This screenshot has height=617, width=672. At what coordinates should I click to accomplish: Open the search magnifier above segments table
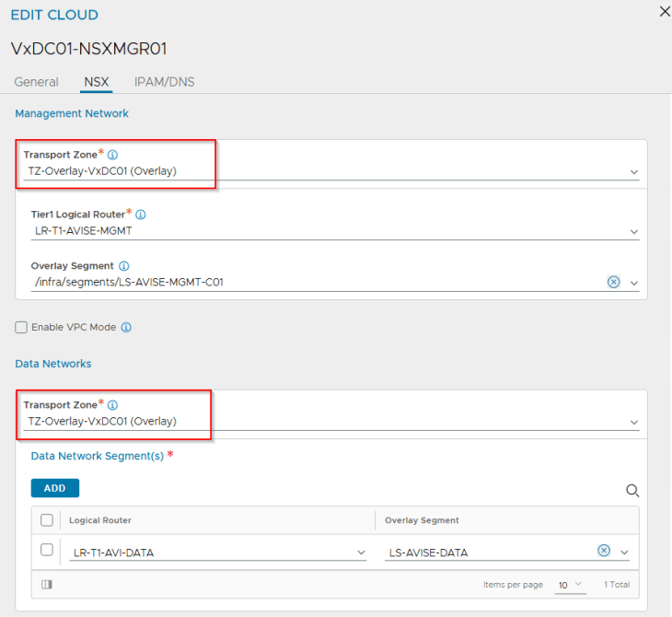click(632, 491)
